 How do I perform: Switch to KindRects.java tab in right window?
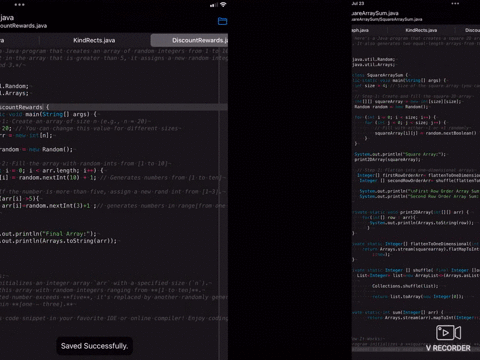coord(421,30)
